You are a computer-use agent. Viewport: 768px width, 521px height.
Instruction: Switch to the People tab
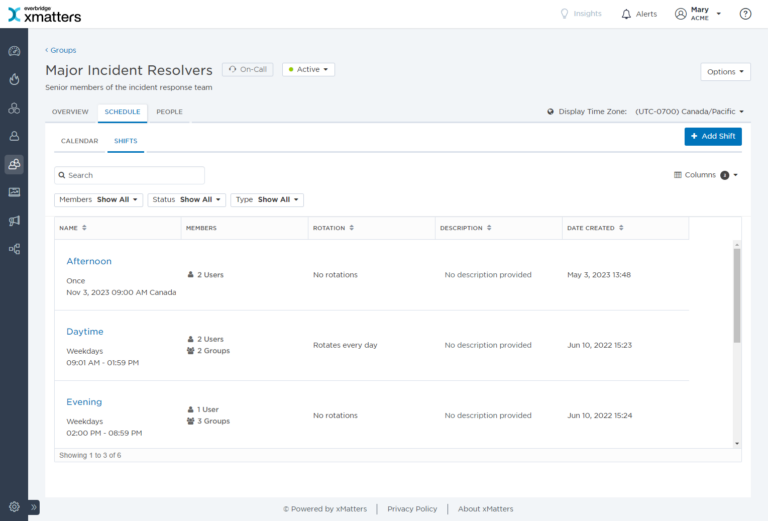pyautogui.click(x=169, y=112)
